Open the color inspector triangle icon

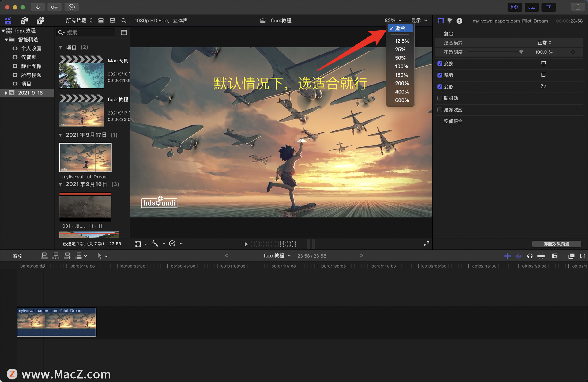point(450,21)
